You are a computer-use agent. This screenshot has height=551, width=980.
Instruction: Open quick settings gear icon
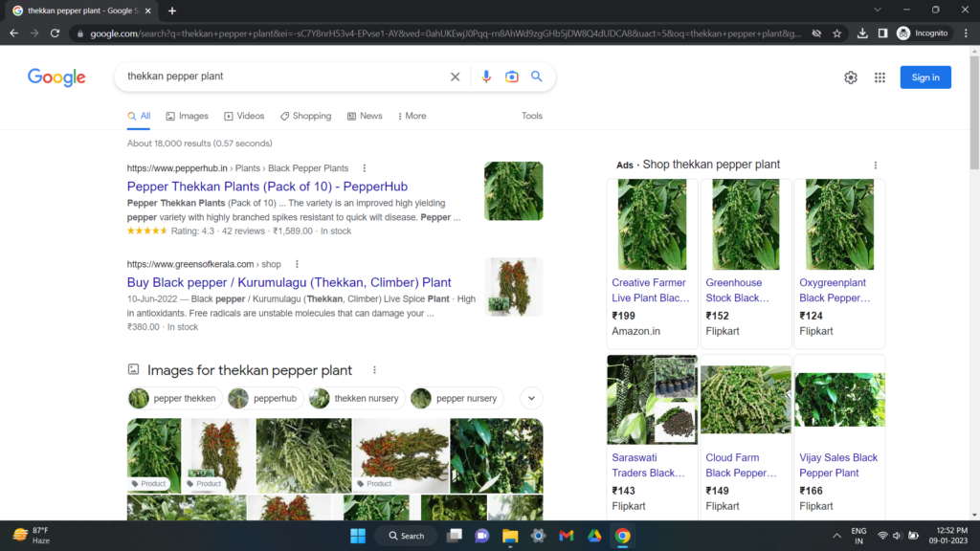pyautogui.click(x=851, y=77)
